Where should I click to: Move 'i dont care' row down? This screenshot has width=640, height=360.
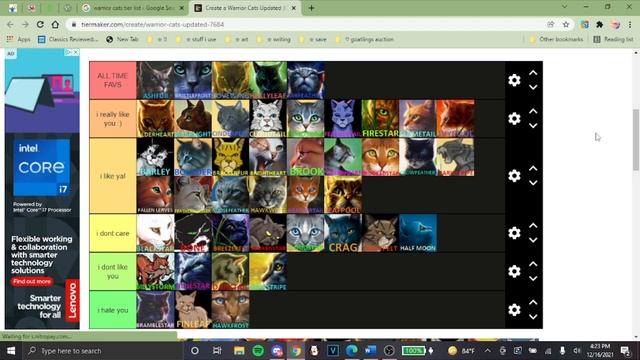tap(533, 240)
